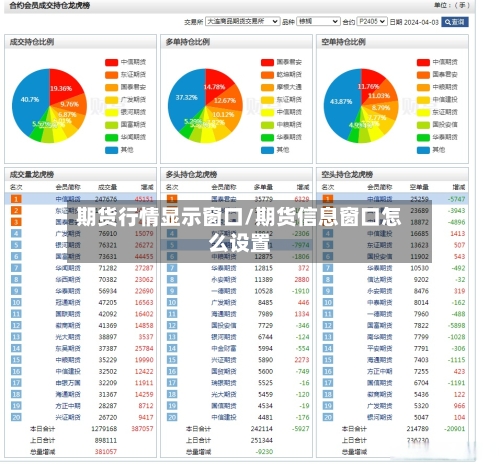Sort 成交量龙虎榜 by 成交量 column header

coord(107,187)
